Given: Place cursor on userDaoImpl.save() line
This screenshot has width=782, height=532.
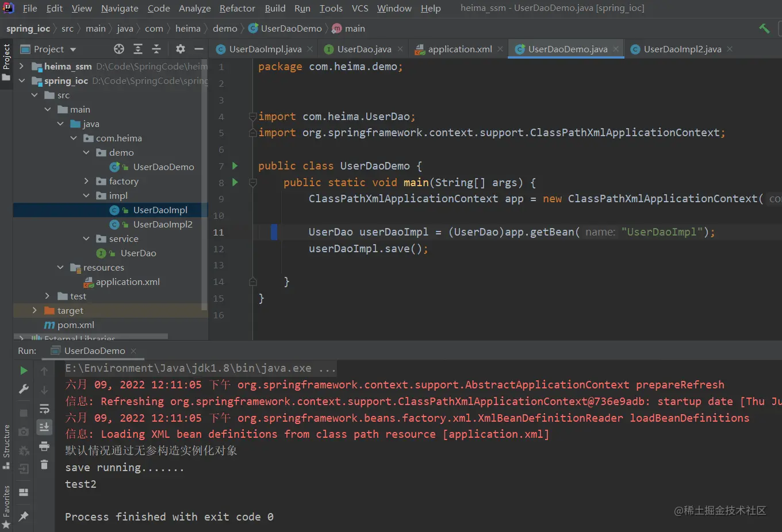Looking at the screenshot, I should [x=368, y=249].
